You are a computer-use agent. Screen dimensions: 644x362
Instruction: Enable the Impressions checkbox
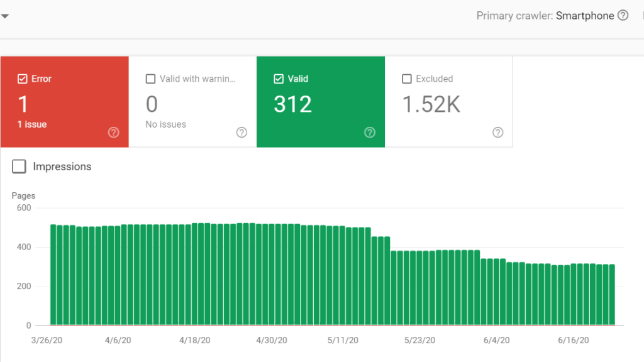point(19,167)
